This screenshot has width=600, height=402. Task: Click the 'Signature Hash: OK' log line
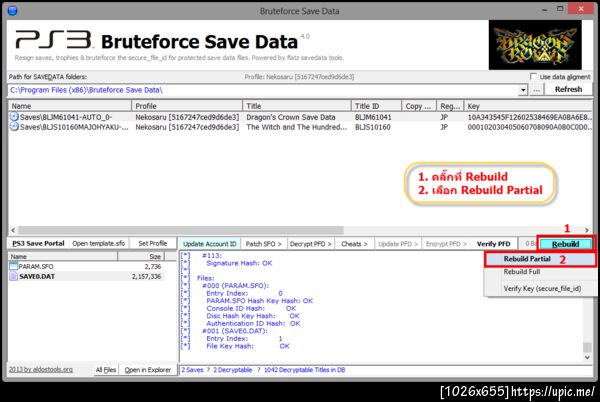(x=239, y=263)
